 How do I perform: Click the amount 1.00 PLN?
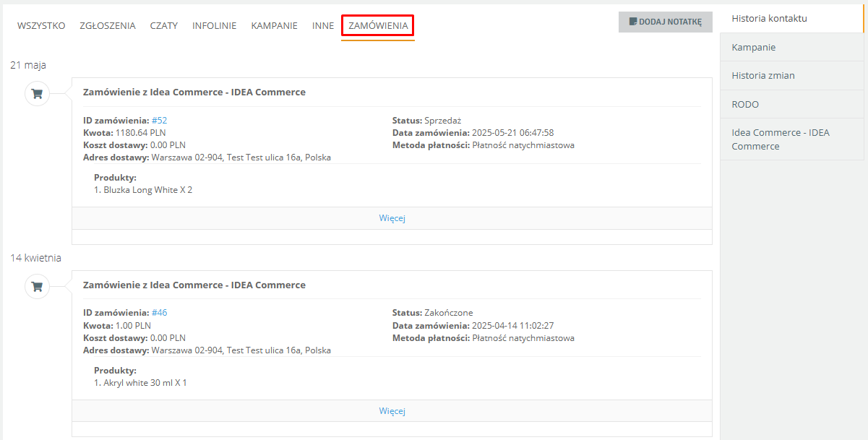(x=133, y=326)
